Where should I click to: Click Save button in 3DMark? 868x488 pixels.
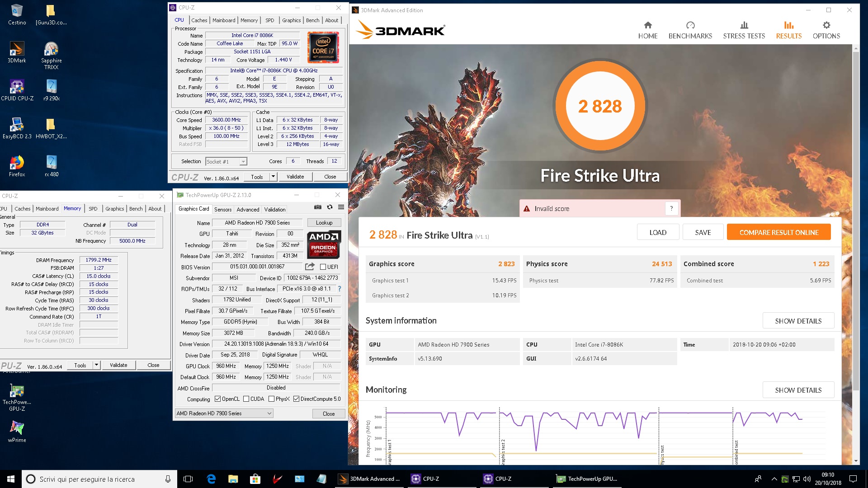point(703,232)
